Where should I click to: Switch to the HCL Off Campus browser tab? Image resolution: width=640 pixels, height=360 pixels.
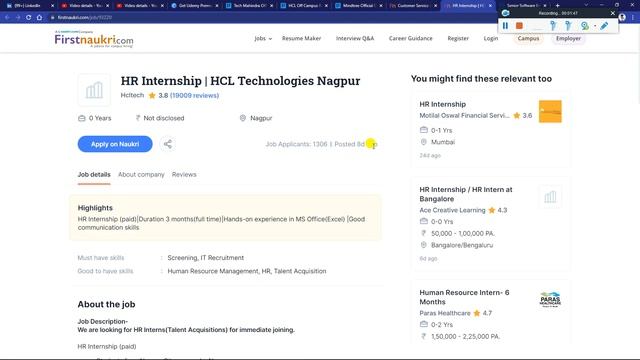tap(304, 6)
